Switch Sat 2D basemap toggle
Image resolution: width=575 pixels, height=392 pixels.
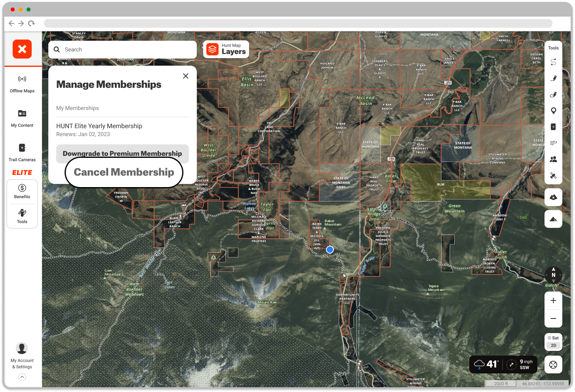[554, 342]
